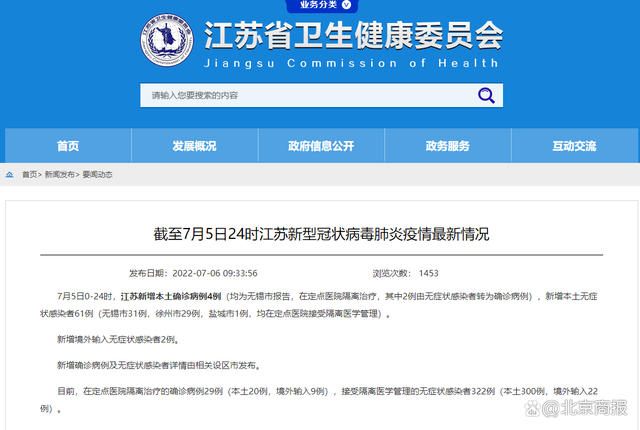640x430 pixels.
Task: Click paragraph starting 目前，在定点医院隔离治疗
Action: 319,400
